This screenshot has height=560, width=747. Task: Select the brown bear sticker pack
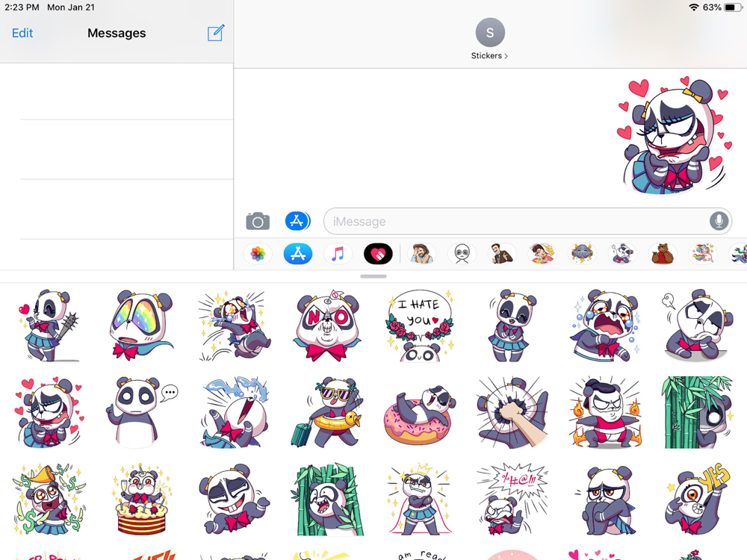pos(662,253)
